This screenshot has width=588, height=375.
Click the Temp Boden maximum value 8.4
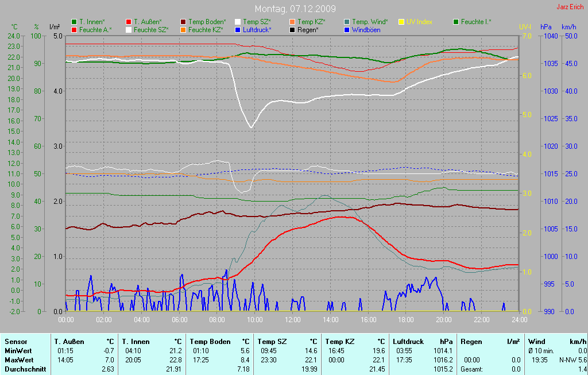pos(245,360)
